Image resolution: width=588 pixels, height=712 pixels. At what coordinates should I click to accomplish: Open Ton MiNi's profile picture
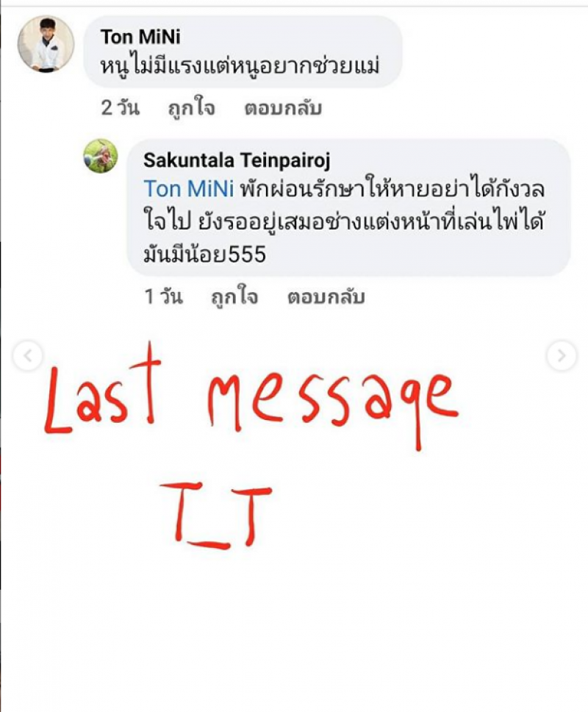(x=46, y=44)
